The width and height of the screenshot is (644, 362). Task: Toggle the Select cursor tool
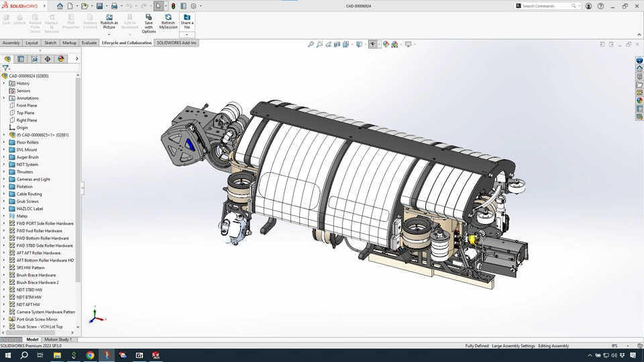coord(158,6)
